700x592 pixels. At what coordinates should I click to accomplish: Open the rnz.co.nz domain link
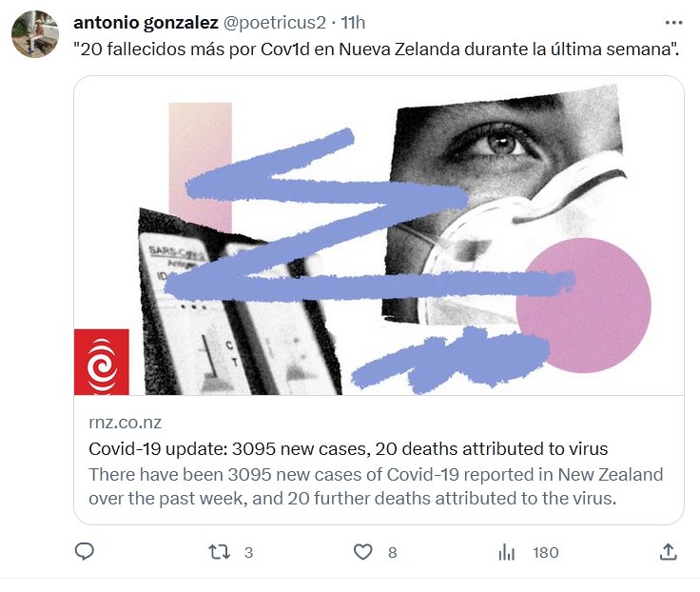(125, 423)
